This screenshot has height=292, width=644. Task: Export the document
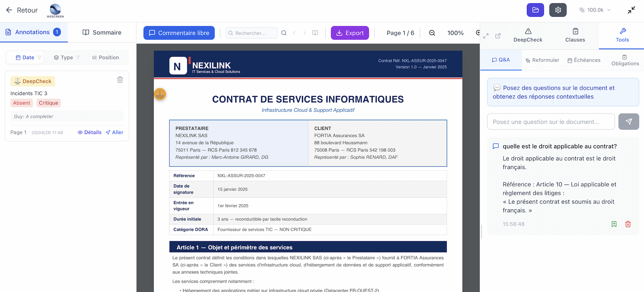tap(350, 33)
